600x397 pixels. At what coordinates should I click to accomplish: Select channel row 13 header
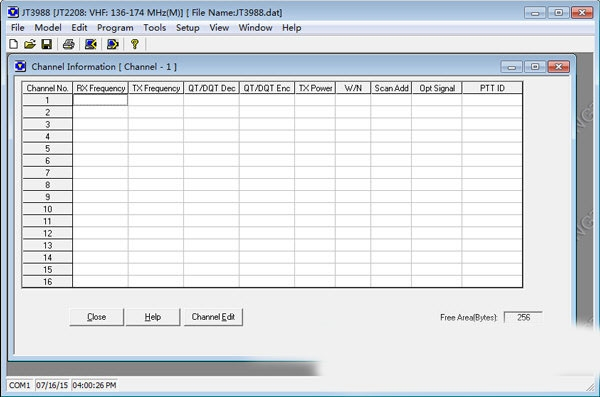pyautogui.click(x=47, y=245)
